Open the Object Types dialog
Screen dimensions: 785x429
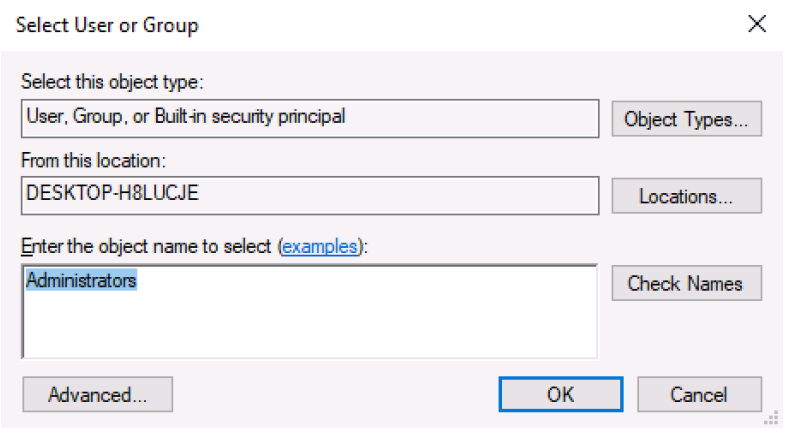point(686,119)
